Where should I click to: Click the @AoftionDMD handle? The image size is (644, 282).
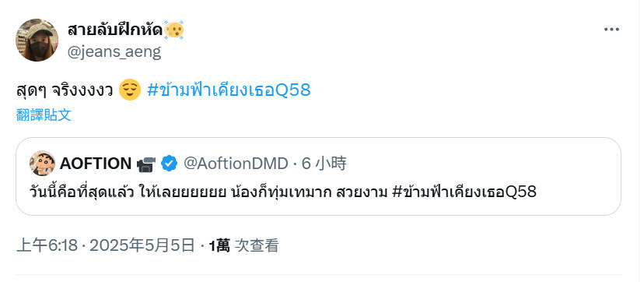[236, 164]
